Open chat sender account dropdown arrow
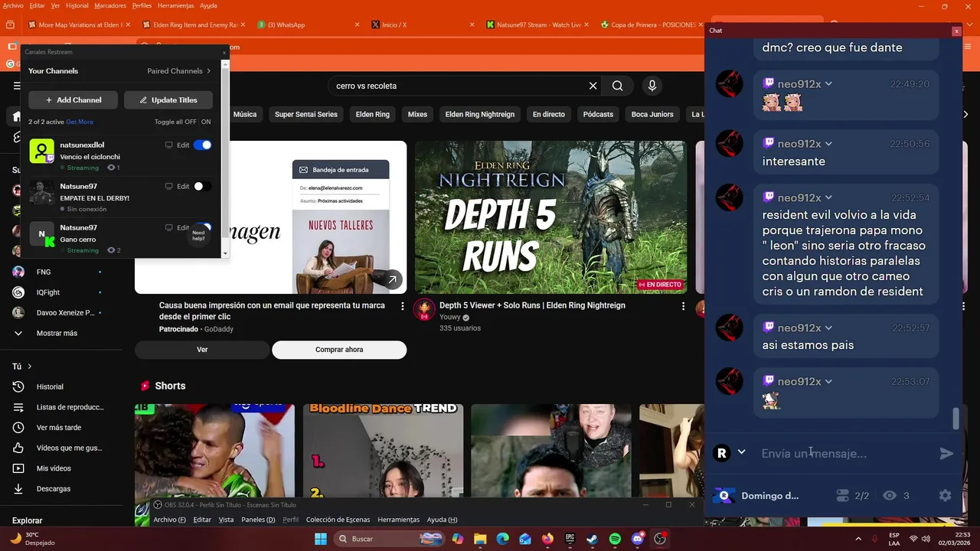 click(x=741, y=452)
